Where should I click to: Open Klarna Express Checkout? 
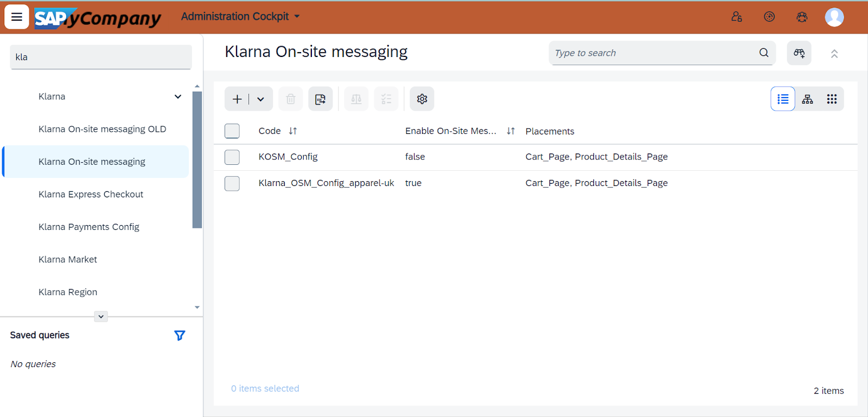pos(91,194)
